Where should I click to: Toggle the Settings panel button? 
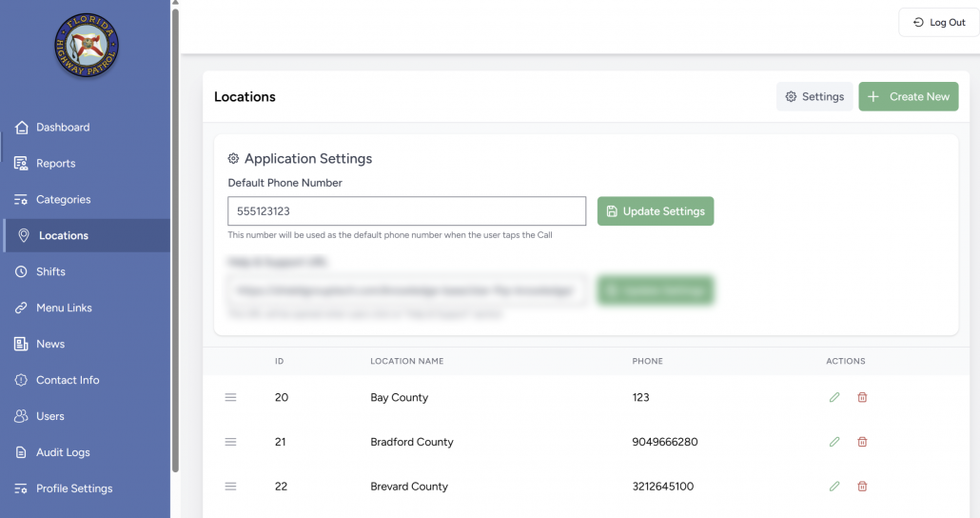[814, 96]
